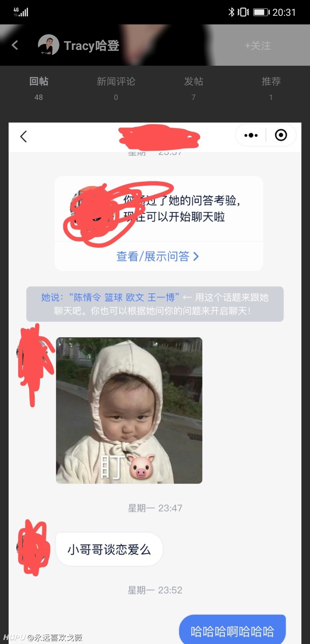
Task: Tap the battery icon in status bar
Action: [261, 12]
